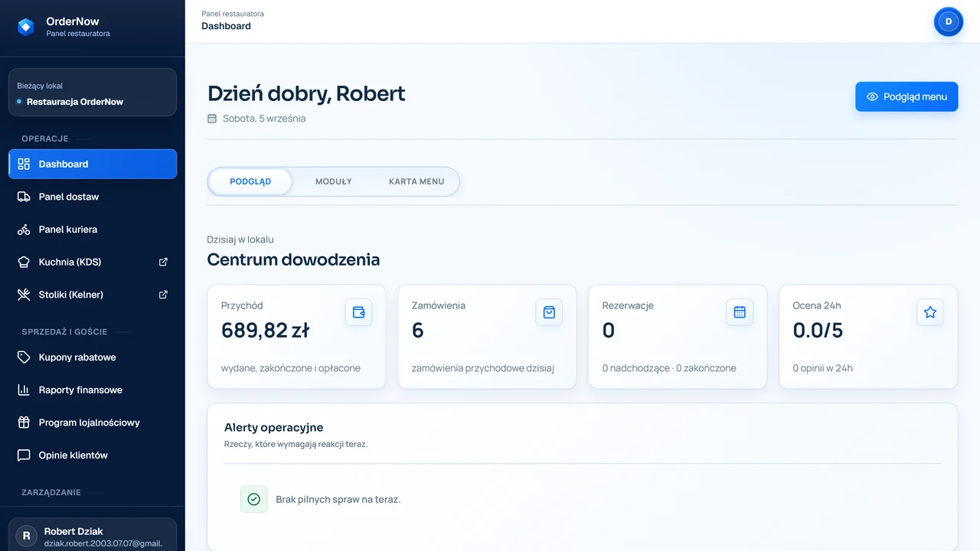Click the wallet icon on Przychód card
The width and height of the screenshot is (980, 551).
click(x=358, y=312)
